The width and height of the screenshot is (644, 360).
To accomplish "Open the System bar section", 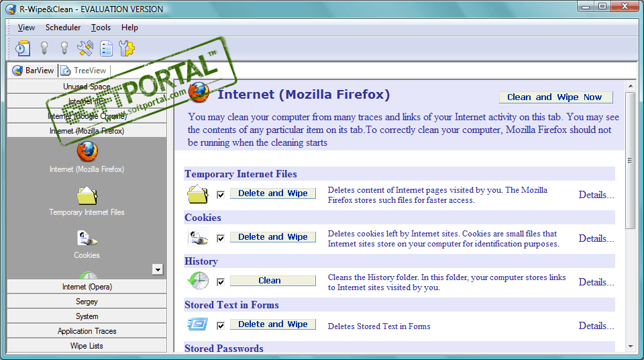I will pos(87,316).
